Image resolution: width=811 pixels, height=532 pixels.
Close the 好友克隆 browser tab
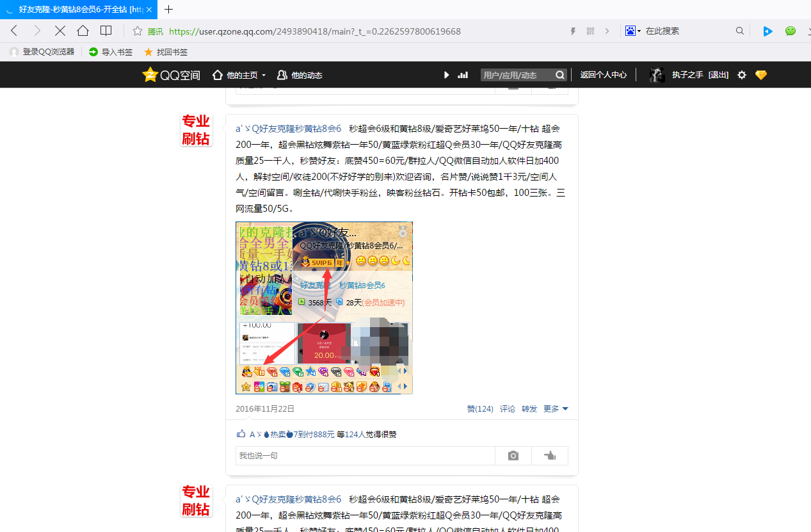[x=150, y=10]
